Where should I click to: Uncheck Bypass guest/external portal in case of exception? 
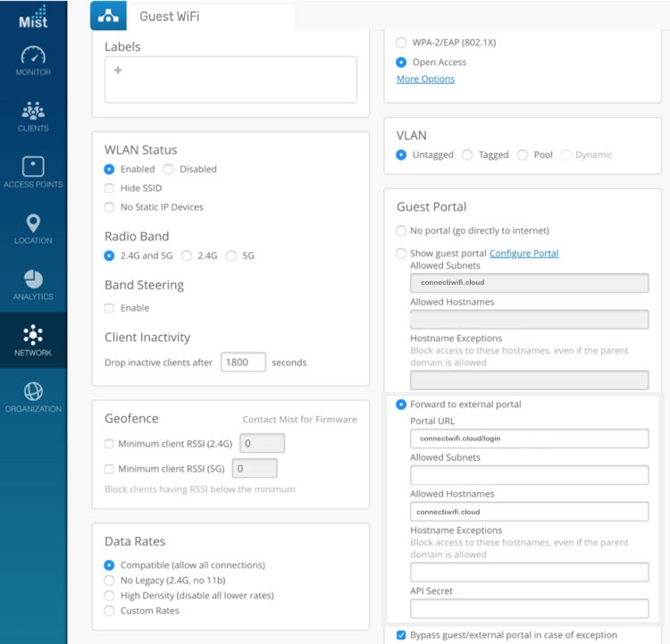click(x=400, y=635)
